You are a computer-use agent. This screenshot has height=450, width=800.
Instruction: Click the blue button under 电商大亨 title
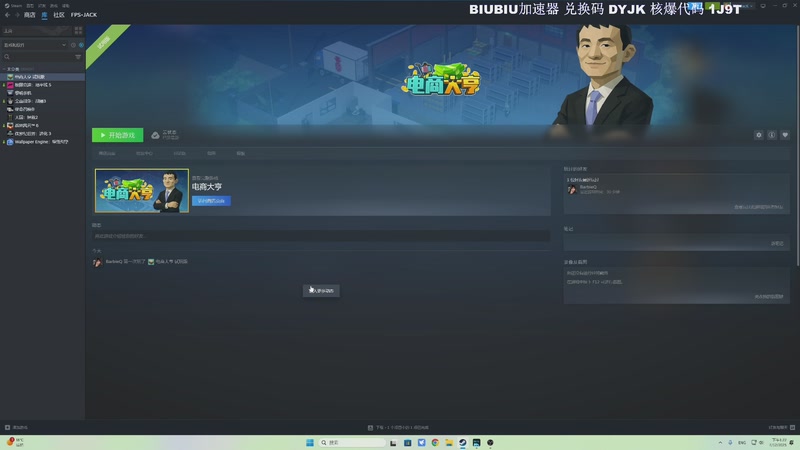(x=211, y=201)
